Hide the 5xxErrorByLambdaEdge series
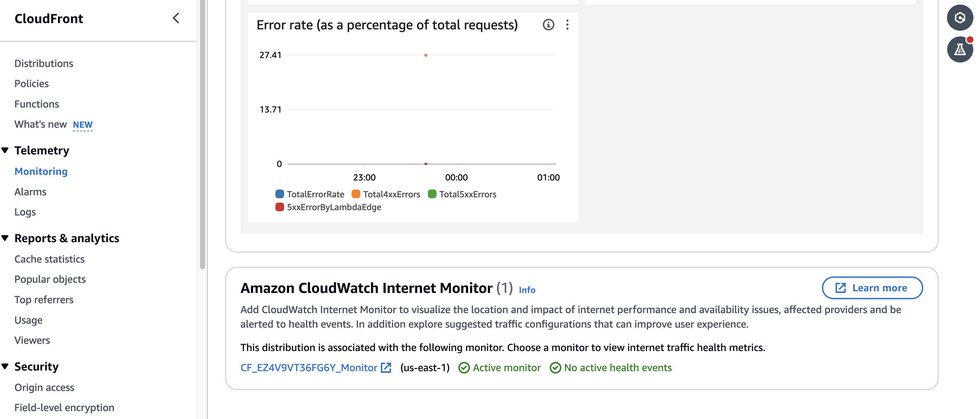The image size is (980, 419). (x=333, y=207)
